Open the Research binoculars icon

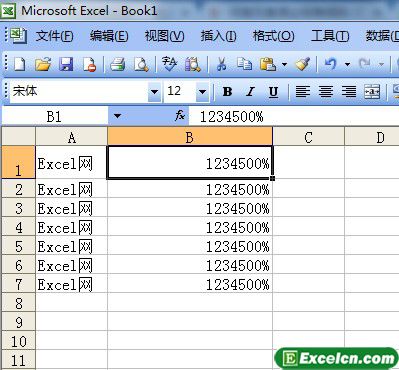[x=193, y=63]
